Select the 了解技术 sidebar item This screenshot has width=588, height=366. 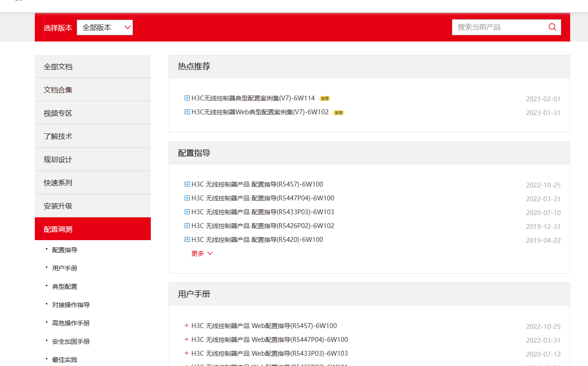[x=93, y=136]
